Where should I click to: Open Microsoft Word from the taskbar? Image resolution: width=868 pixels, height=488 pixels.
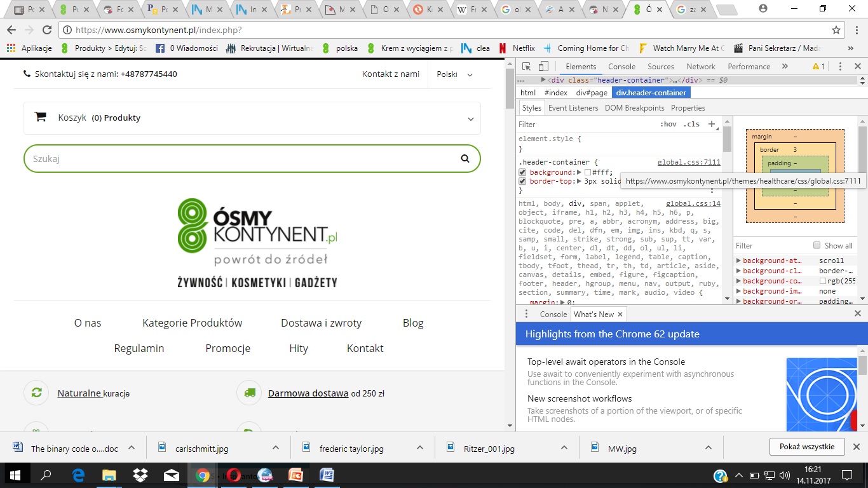(x=327, y=475)
